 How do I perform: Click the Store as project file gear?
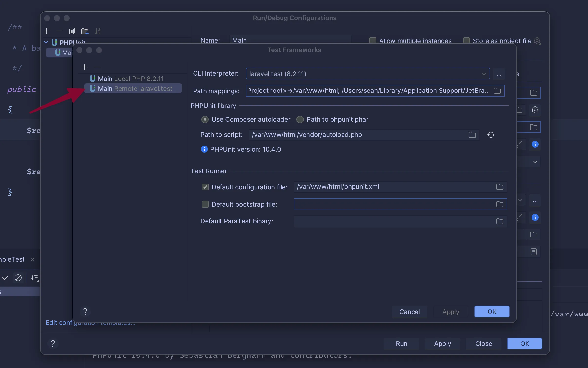[537, 41]
